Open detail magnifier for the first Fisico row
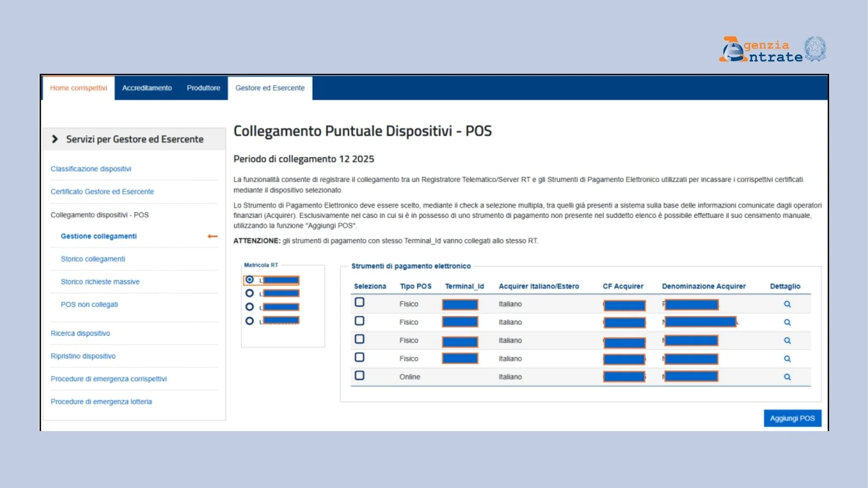Screen dimensions: 868x488 [787, 304]
